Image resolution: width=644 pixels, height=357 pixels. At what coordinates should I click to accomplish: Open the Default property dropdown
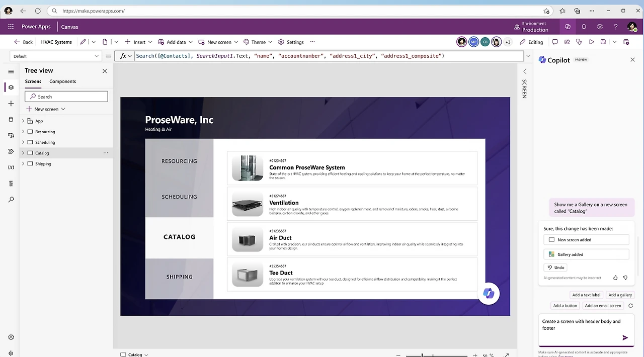[56, 56]
